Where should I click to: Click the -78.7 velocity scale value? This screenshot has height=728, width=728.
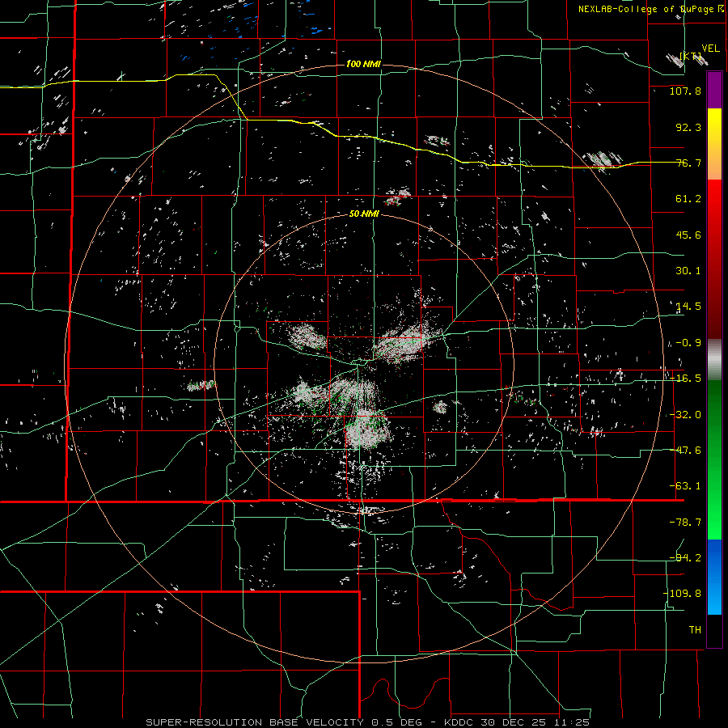pos(685,523)
